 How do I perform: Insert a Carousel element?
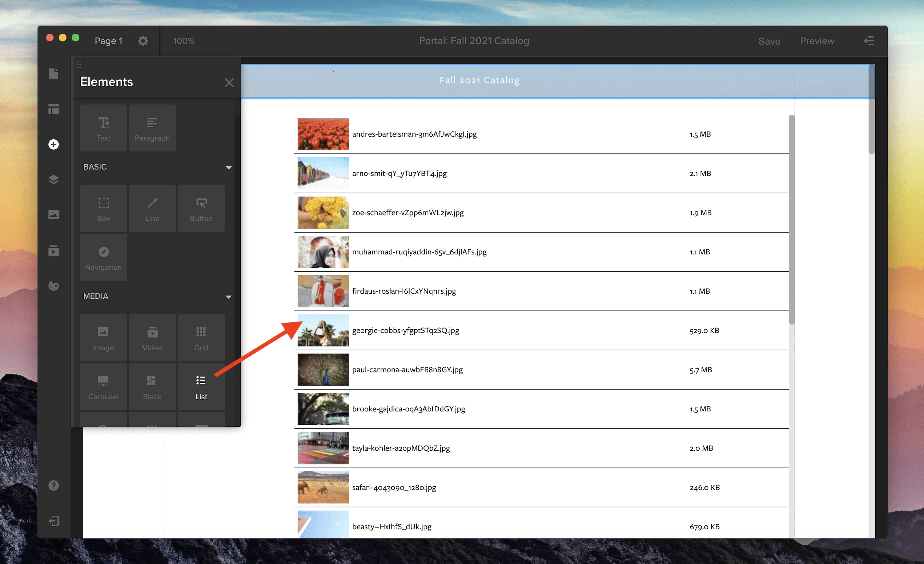tap(103, 387)
